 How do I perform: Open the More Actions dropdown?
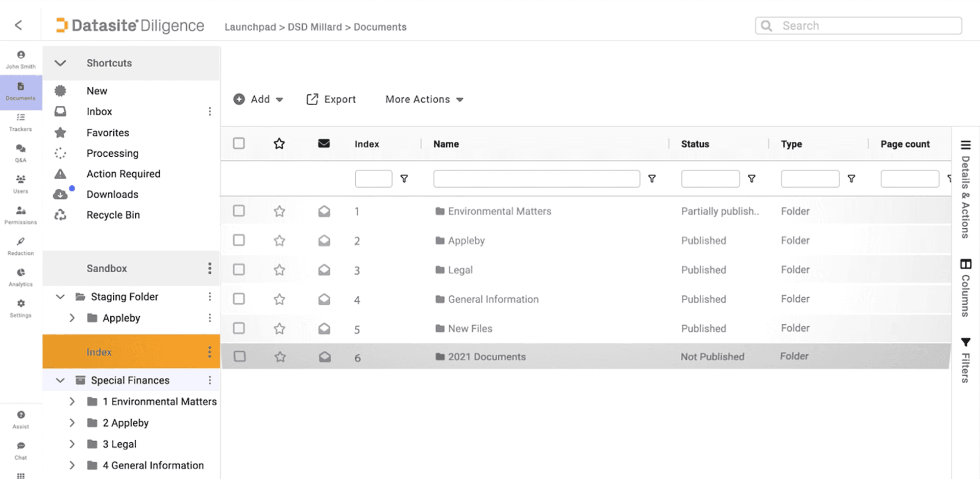coord(424,99)
